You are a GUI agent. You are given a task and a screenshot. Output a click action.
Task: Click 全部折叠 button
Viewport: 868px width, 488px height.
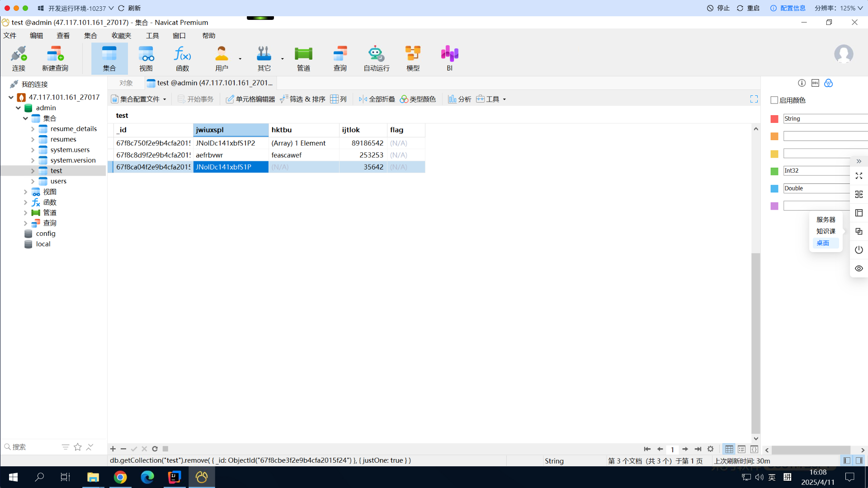377,99
